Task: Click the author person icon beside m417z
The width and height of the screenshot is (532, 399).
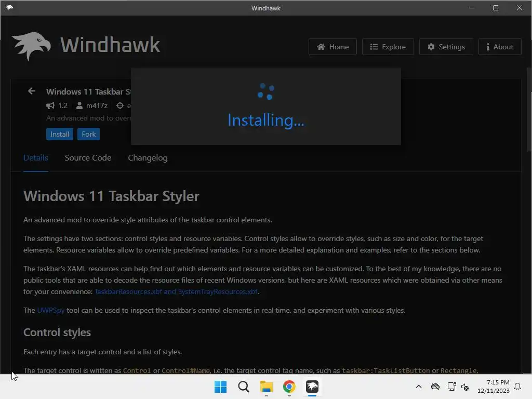Action: (x=79, y=106)
